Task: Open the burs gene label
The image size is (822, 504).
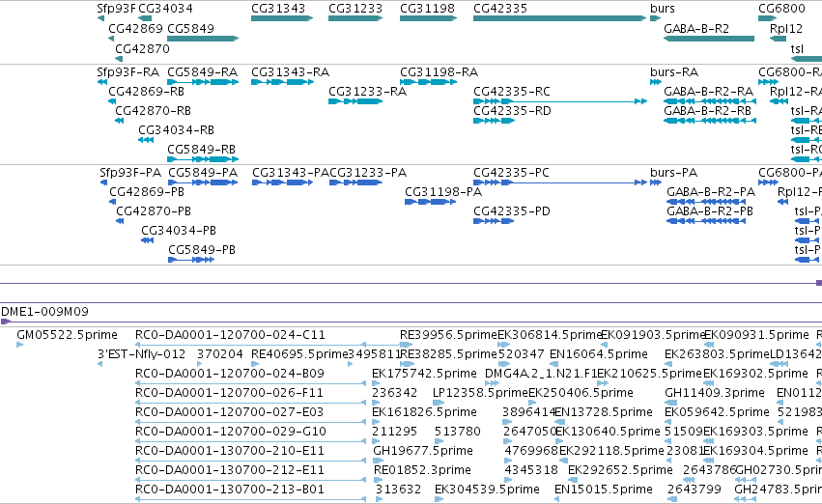Action: coord(662,9)
